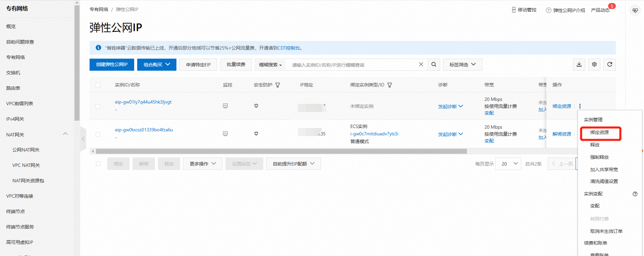Screen dimensions: 644x256
Task: Select all rows with header checkbox
Action: click(x=98, y=85)
